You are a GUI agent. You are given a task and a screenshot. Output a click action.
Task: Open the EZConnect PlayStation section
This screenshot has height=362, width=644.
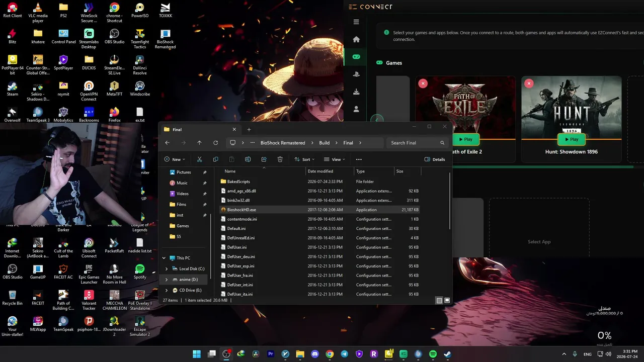[356, 74]
